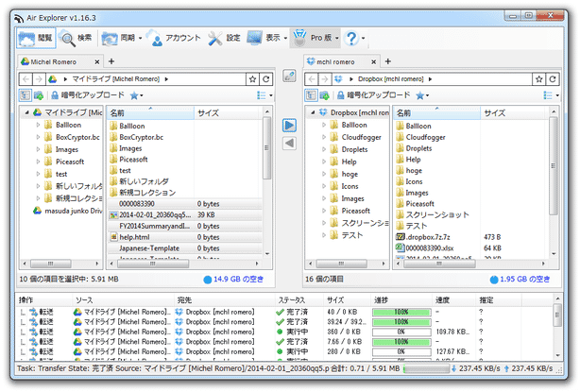
Task: Refresh the right Dropbox pane
Action: pyautogui.click(x=553, y=78)
